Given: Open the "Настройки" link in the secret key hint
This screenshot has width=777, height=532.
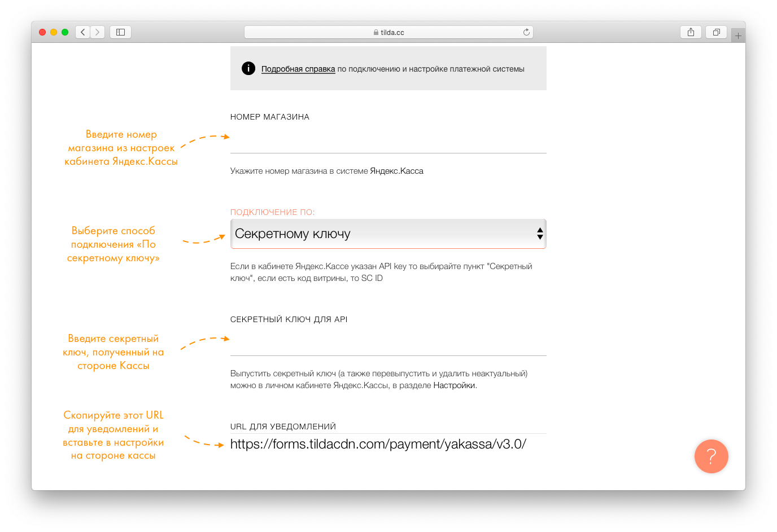Looking at the screenshot, I should pyautogui.click(x=455, y=385).
